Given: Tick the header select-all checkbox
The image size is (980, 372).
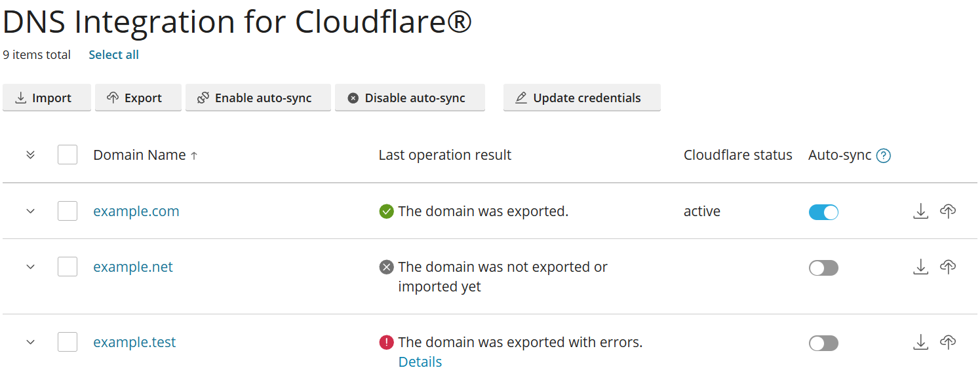Looking at the screenshot, I should [x=68, y=155].
